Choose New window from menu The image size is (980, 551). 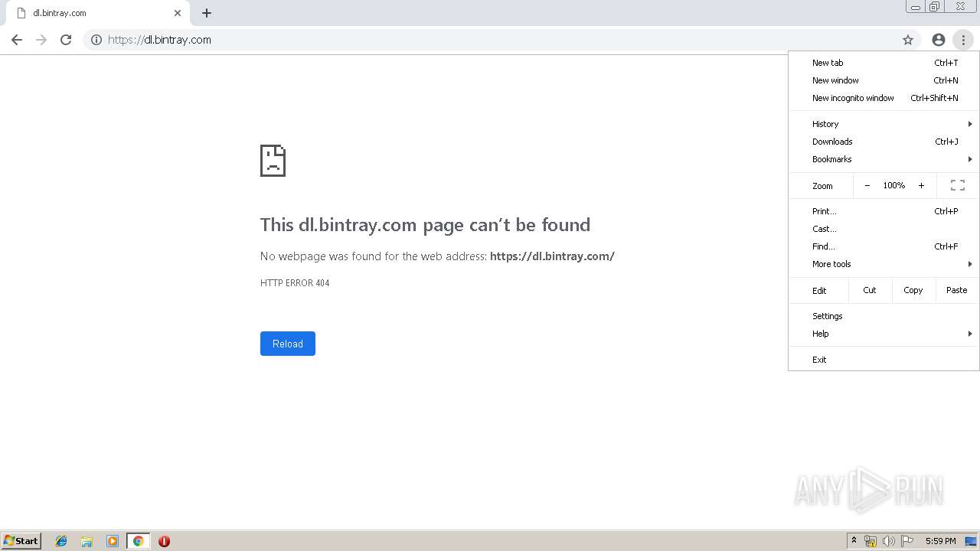pos(884,80)
